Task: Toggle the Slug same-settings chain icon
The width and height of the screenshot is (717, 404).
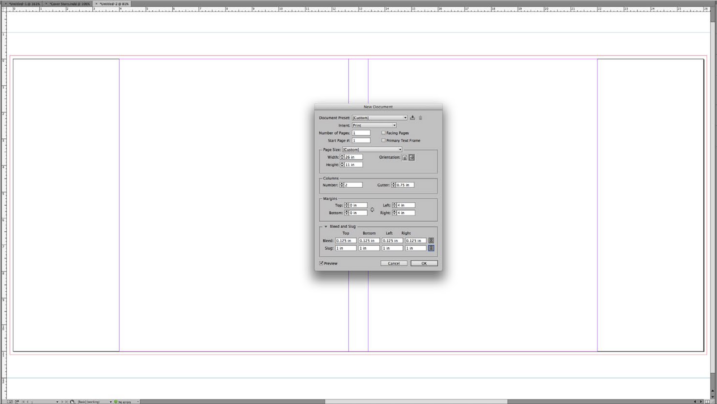Action: coord(431,248)
